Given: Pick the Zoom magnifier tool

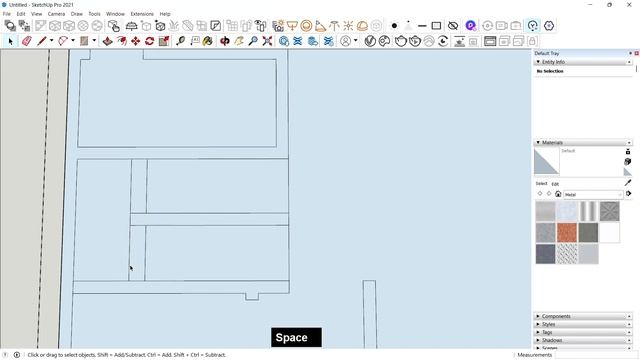Looking at the screenshot, I should pyautogui.click(x=253, y=41).
